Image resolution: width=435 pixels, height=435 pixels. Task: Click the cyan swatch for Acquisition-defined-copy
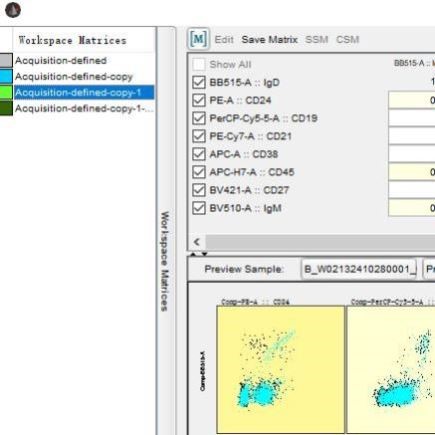6,77
